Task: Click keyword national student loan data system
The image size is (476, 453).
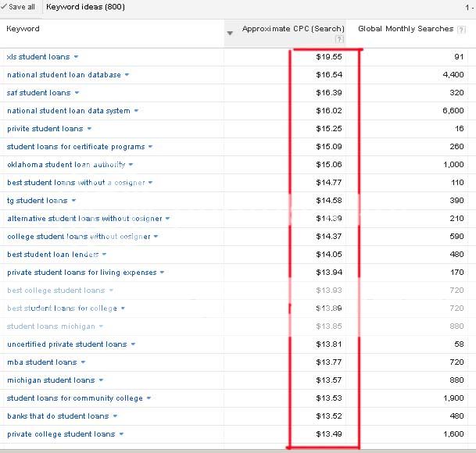Action: 68,111
